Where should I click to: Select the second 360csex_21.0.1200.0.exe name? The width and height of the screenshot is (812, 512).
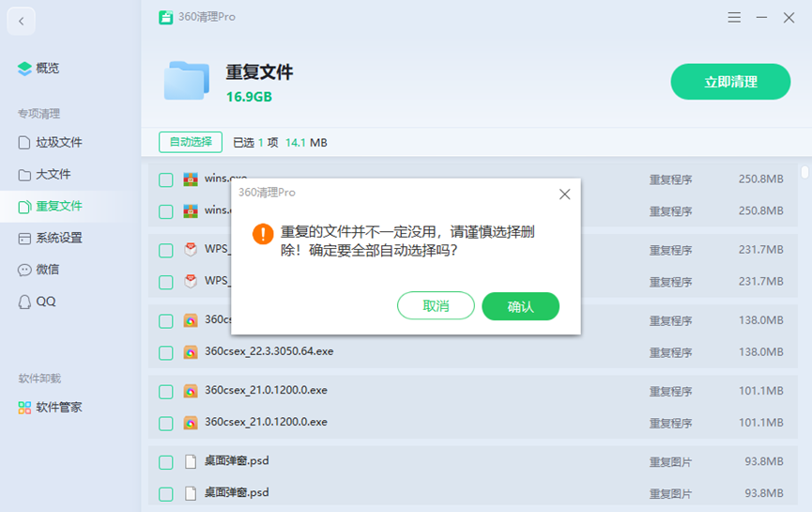click(x=266, y=422)
